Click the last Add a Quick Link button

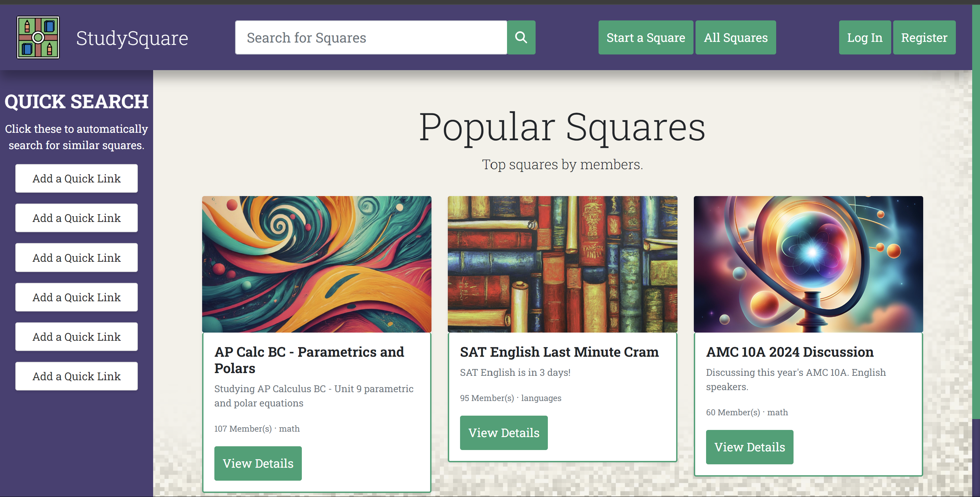[77, 376]
